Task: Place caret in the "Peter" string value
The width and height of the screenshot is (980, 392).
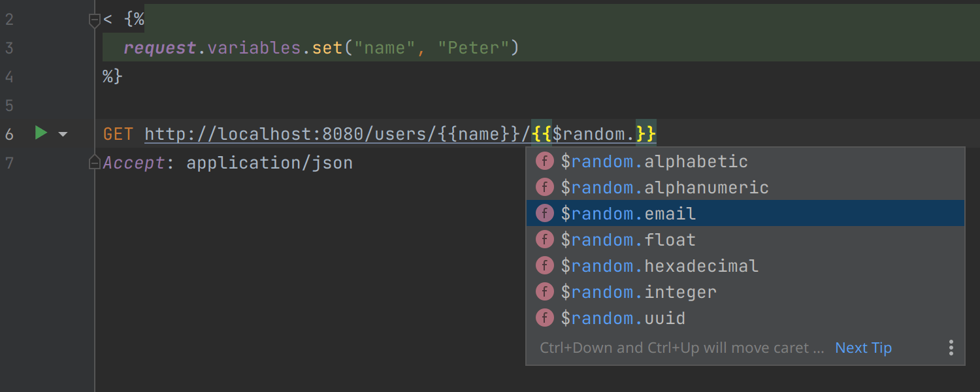Action: [x=475, y=48]
